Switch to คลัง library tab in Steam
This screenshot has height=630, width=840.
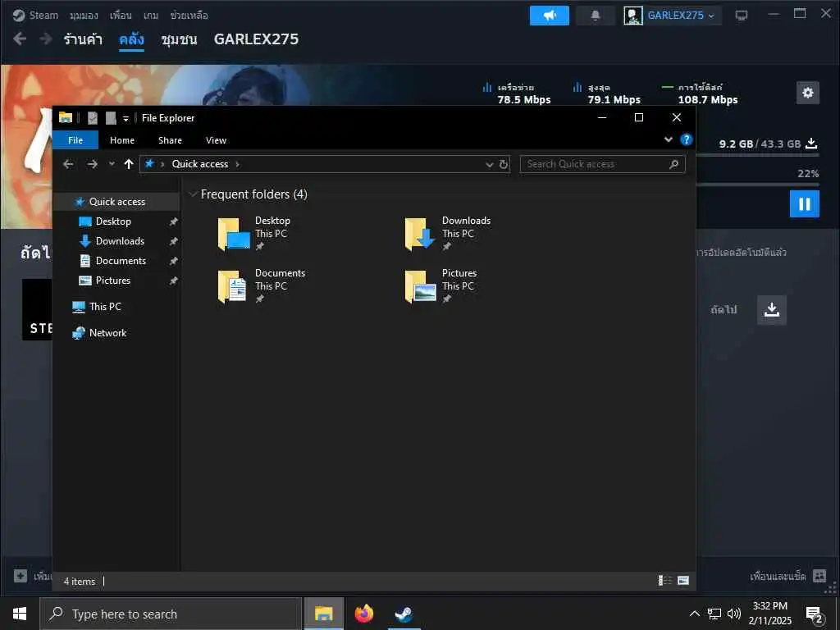pos(131,39)
